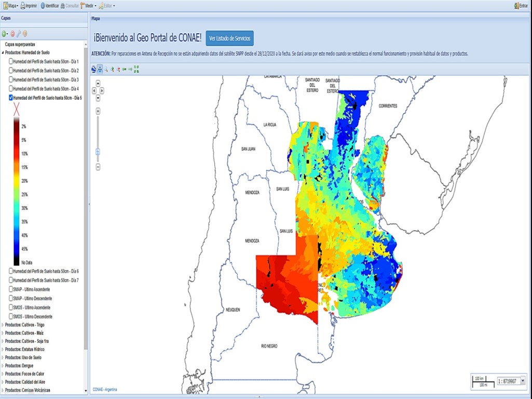The width and height of the screenshot is (532, 399).
Task: Click the layers panel scroll up arrow
Action: [x=86, y=45]
